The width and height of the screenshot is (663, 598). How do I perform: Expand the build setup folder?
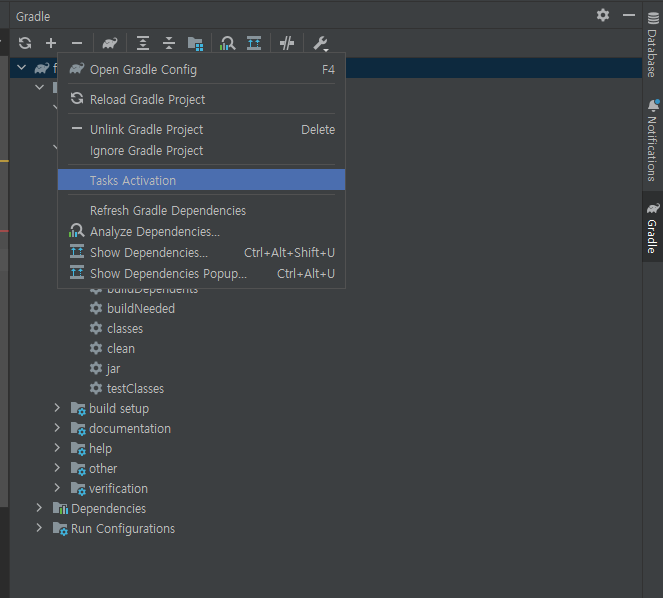(x=57, y=408)
